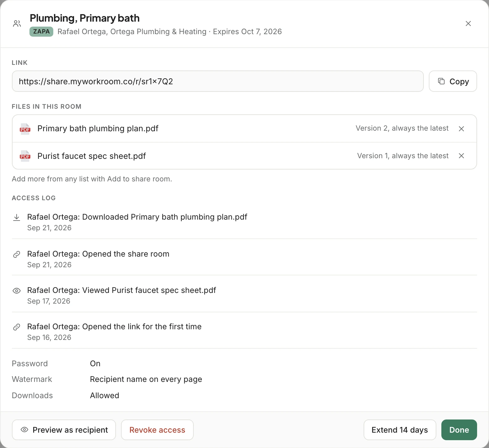Select the Downloaded plumbing plan log entry
This screenshot has width=489, height=448.
tap(244, 222)
